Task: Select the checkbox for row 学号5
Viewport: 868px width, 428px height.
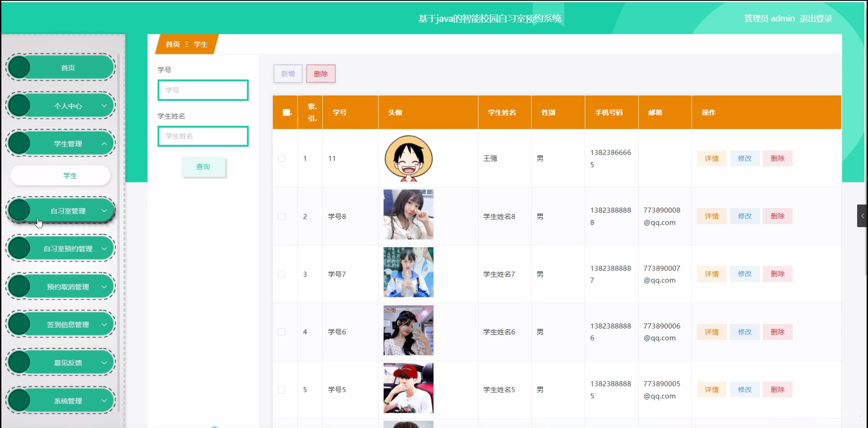Action: [x=281, y=390]
